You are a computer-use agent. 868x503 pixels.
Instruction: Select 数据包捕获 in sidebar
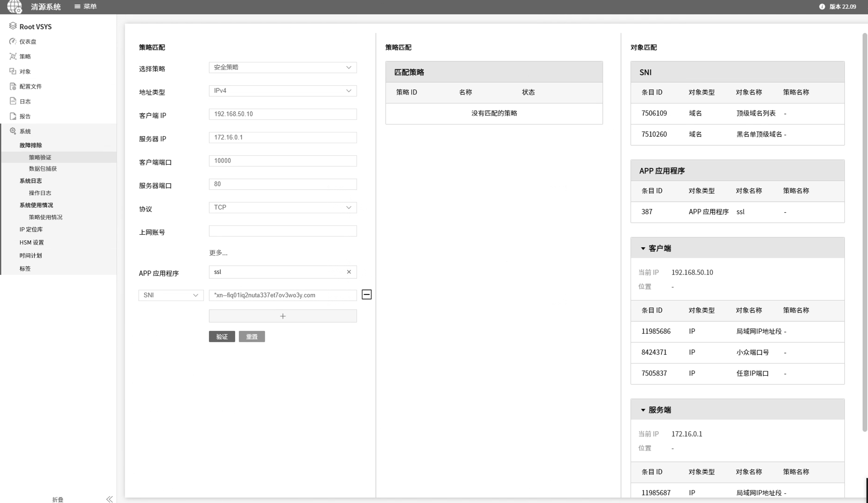point(43,169)
